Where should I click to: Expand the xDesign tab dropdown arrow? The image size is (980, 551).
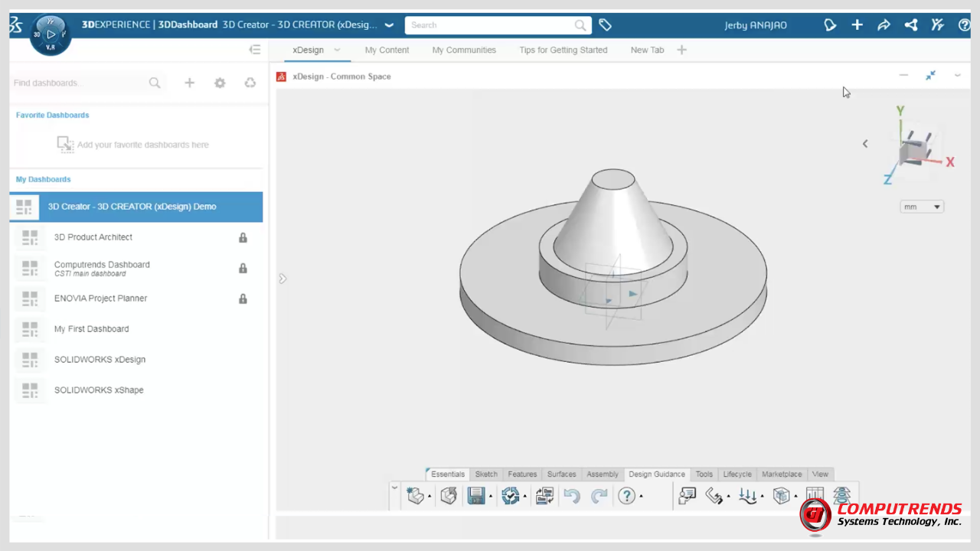click(x=337, y=50)
